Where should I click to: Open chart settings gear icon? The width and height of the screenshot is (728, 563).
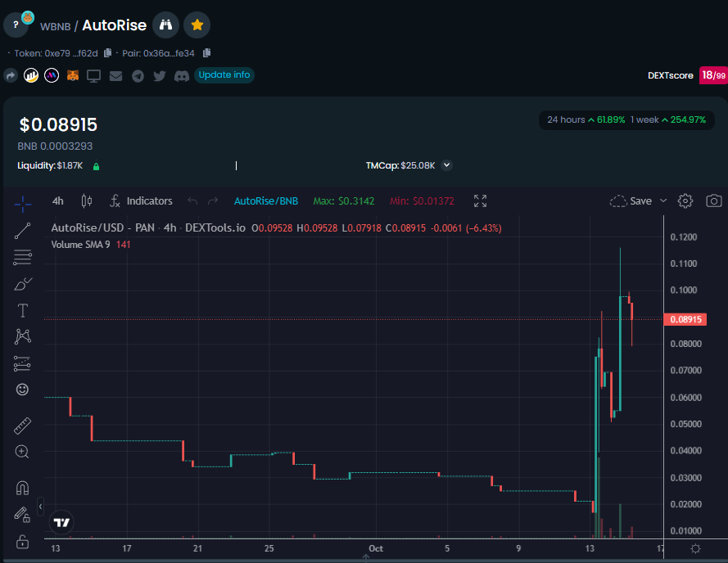pyautogui.click(x=685, y=201)
